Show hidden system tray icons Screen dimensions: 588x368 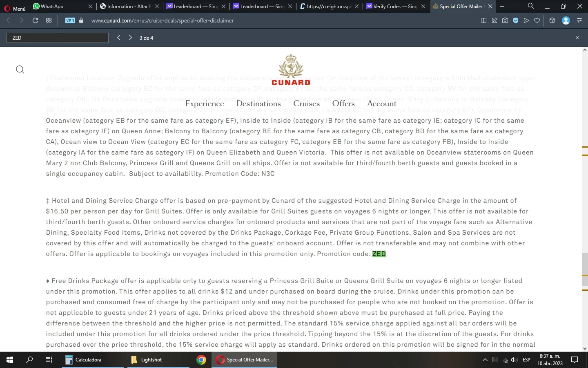pos(485,360)
